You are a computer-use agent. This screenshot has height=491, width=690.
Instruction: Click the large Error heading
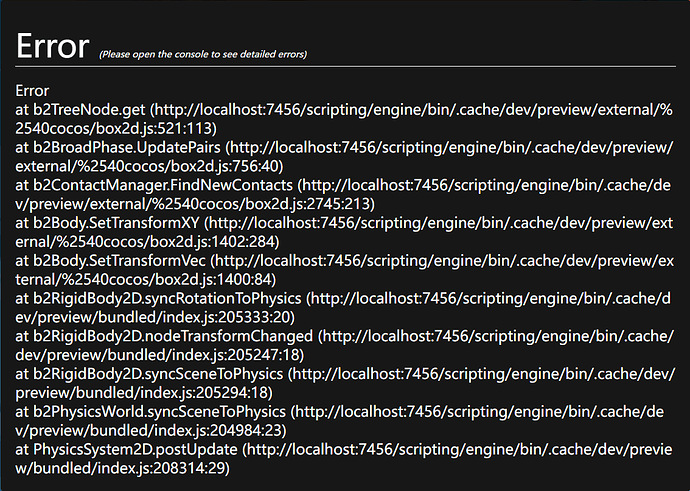[x=53, y=44]
